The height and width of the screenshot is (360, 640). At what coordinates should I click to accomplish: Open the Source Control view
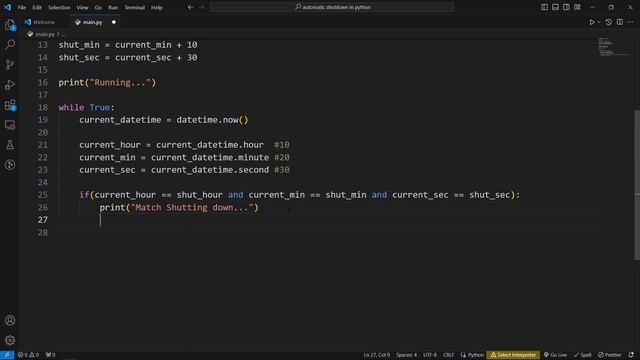[10, 64]
